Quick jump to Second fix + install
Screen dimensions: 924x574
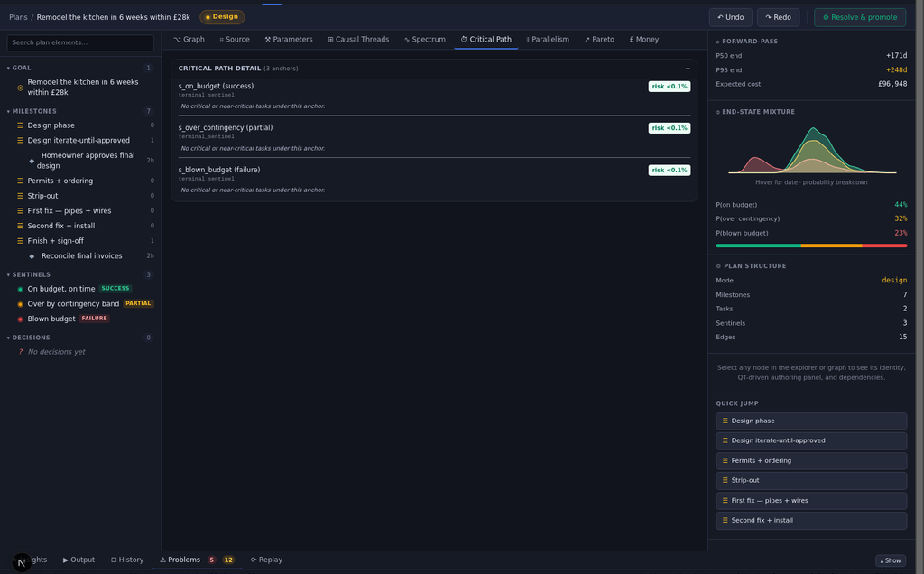tap(811, 521)
